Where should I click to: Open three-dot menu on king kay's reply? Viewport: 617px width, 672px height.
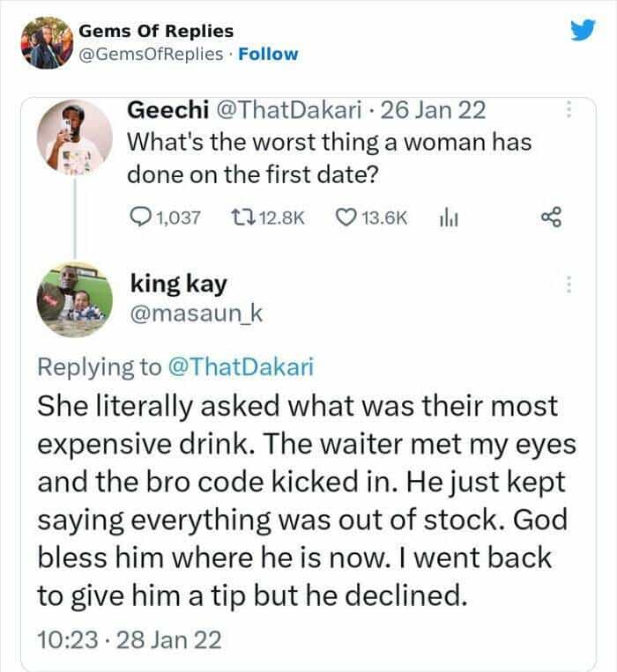(569, 284)
